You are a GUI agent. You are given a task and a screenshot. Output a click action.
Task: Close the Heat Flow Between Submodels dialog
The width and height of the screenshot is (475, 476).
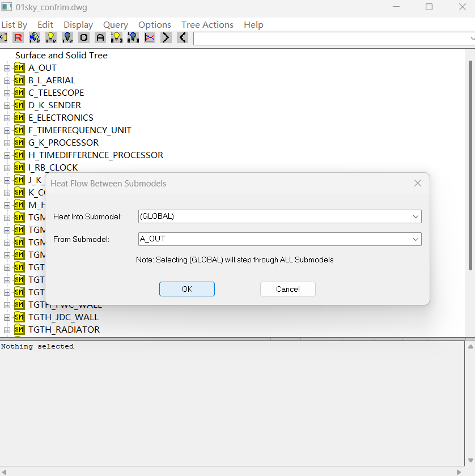pos(418,184)
